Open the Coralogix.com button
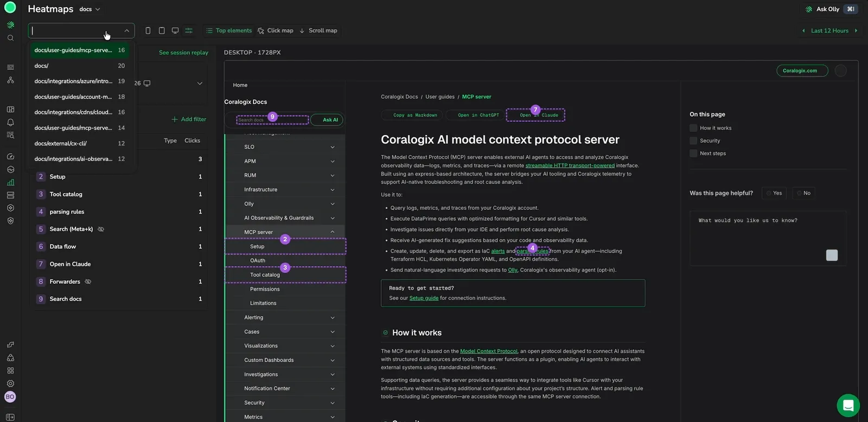The width and height of the screenshot is (868, 422). pos(802,71)
